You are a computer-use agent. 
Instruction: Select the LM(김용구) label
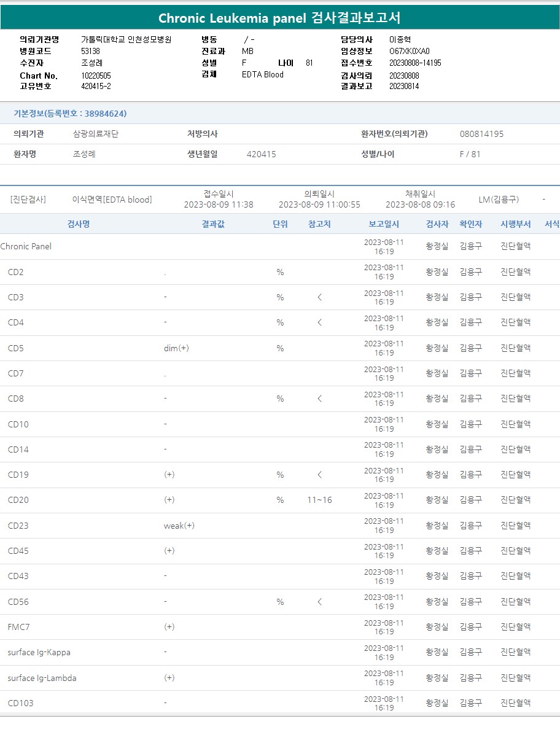click(499, 200)
